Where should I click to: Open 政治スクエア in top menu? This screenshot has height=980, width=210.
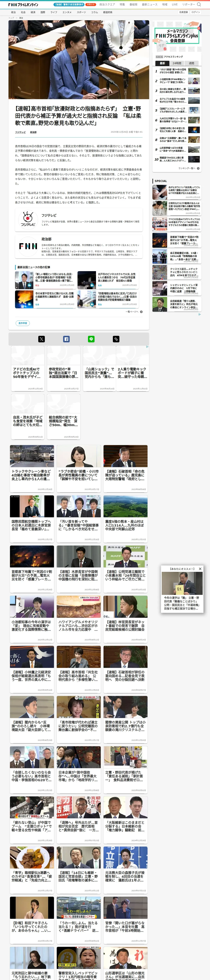point(107,5)
